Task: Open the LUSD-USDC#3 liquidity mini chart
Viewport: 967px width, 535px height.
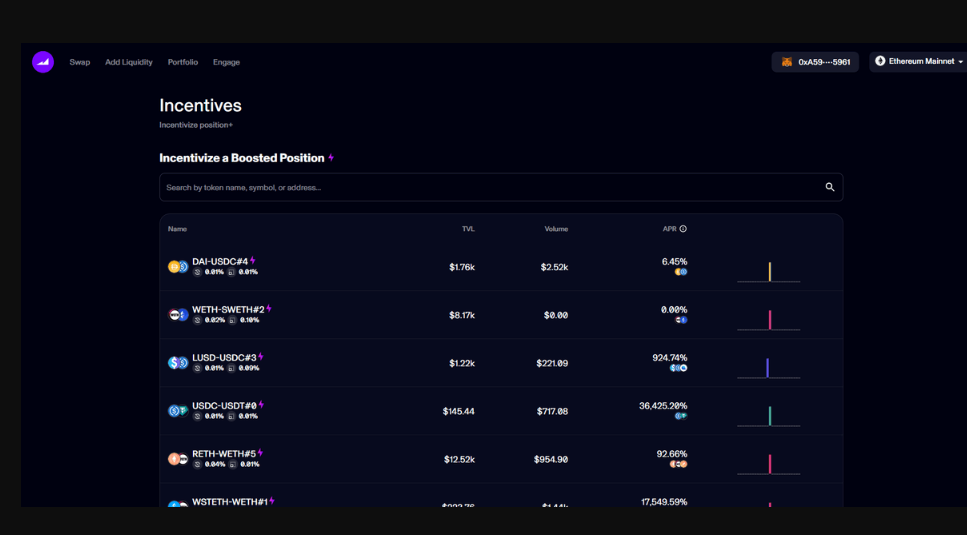Action: coord(768,368)
